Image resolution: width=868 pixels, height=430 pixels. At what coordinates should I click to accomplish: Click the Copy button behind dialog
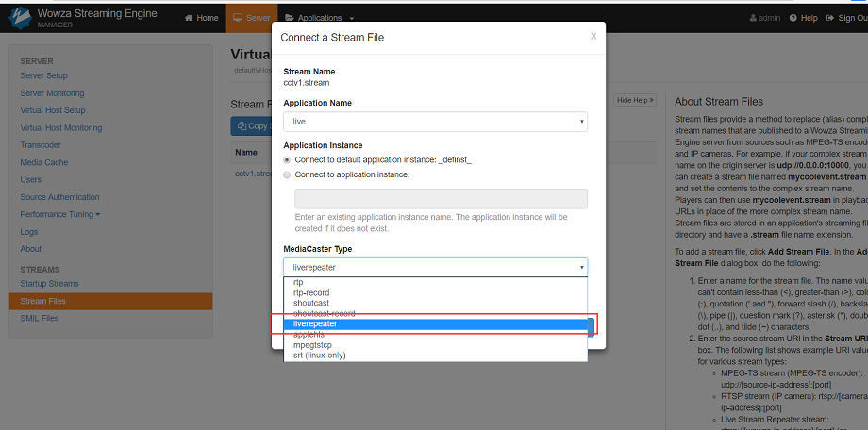click(x=251, y=126)
